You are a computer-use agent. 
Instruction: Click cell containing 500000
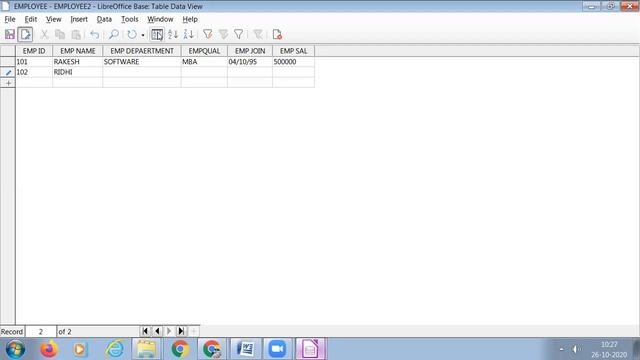(x=293, y=62)
